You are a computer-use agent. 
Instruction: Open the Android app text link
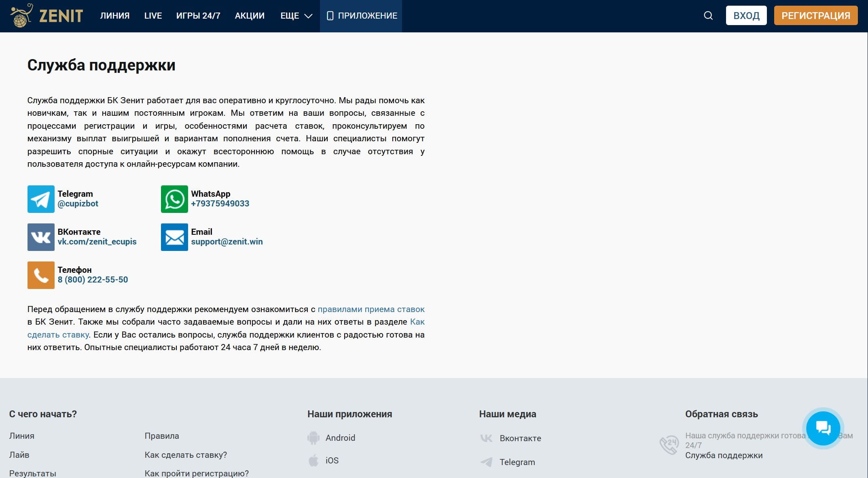click(341, 438)
